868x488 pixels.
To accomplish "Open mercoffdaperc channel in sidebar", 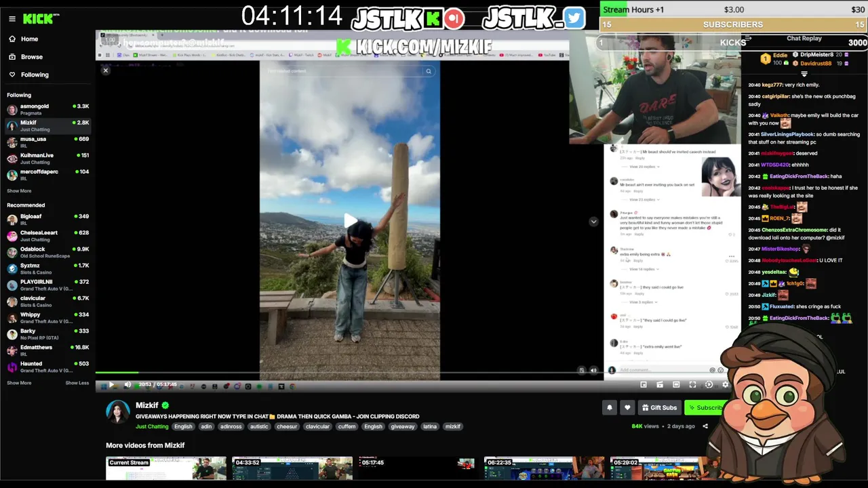I will 47,174.
